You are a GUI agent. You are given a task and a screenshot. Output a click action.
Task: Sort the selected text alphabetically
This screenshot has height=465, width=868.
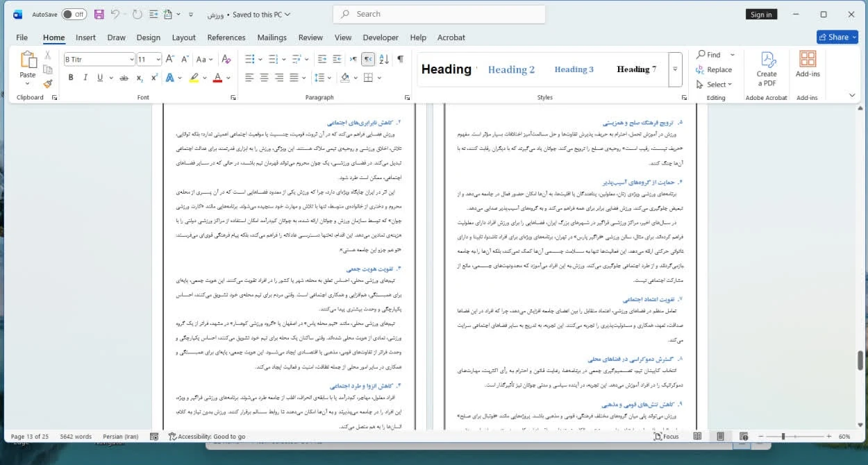[383, 60]
